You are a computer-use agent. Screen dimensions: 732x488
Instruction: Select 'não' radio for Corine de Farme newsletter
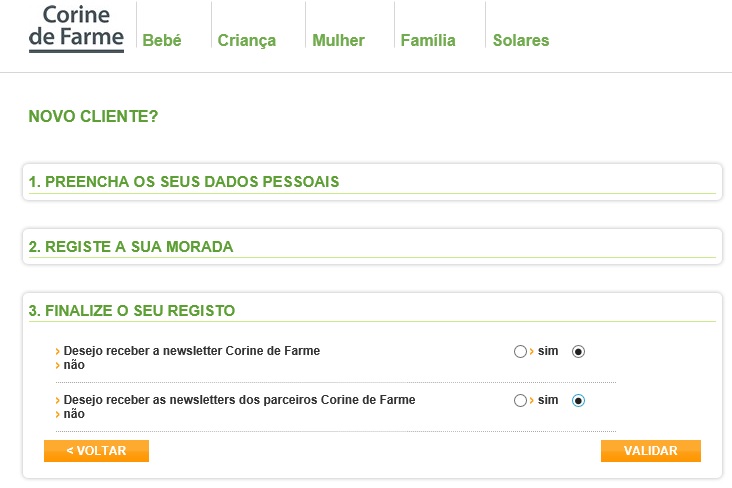[x=578, y=352]
